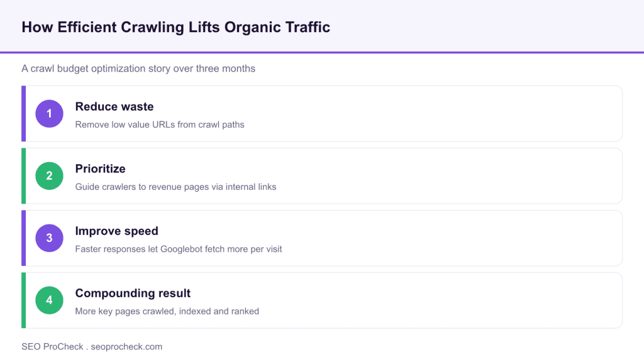Click the SEO ProCheck brand name
The image size is (644, 362).
point(52,347)
